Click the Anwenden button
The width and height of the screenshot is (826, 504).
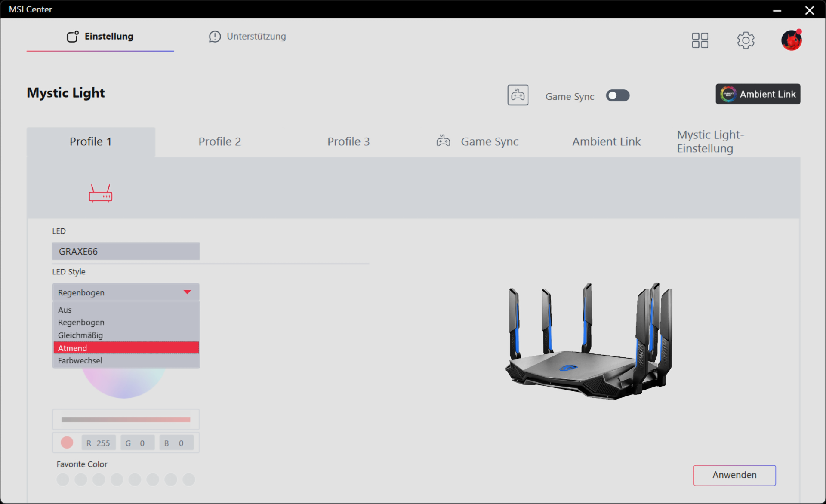coord(734,475)
